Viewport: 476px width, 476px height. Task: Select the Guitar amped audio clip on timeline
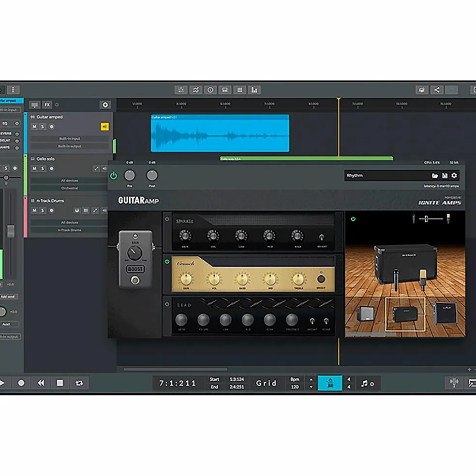click(220, 133)
